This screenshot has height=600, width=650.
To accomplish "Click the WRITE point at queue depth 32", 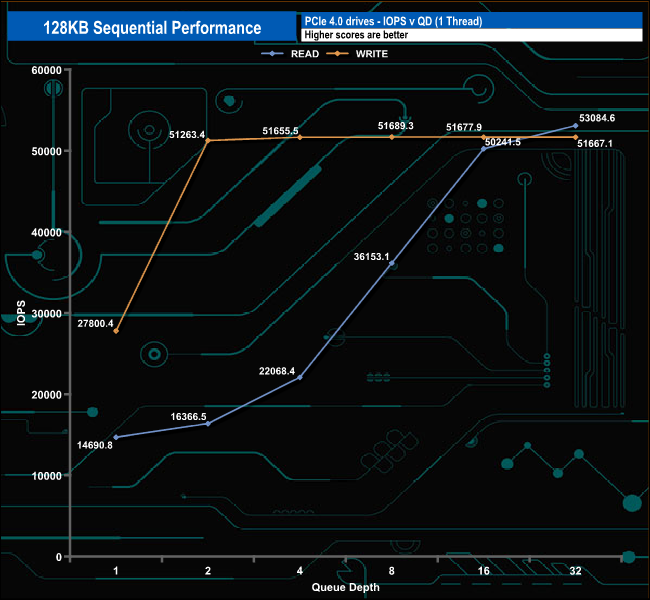I will (575, 137).
